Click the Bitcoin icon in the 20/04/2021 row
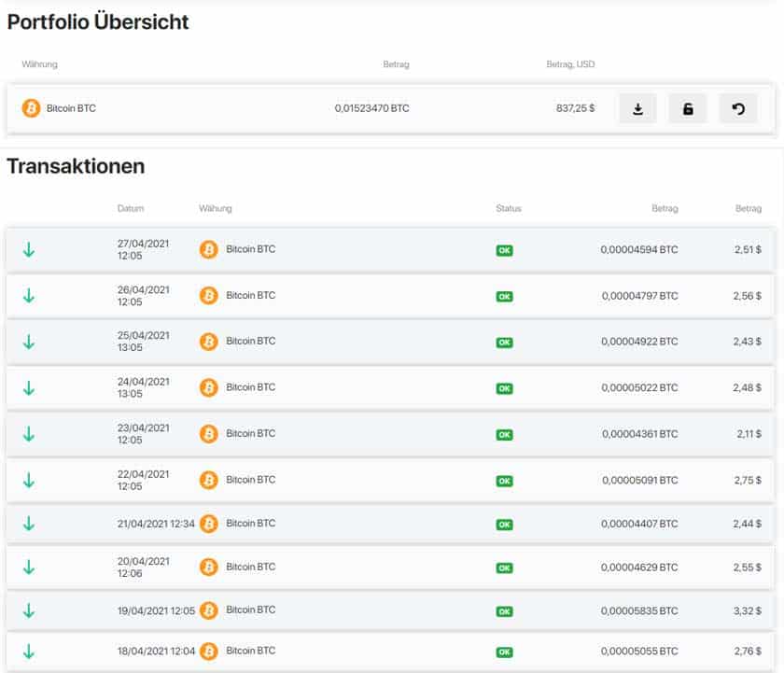 [x=208, y=567]
